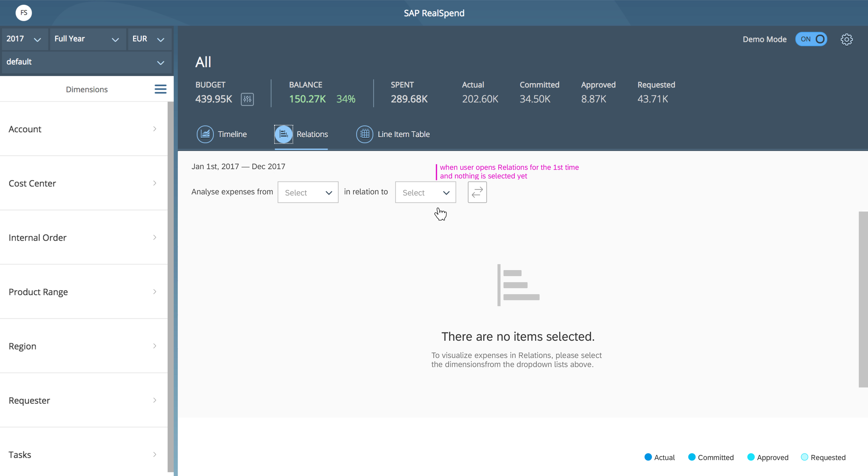This screenshot has height=476, width=868.
Task: Click the Committed value 34.50K
Action: (x=535, y=99)
